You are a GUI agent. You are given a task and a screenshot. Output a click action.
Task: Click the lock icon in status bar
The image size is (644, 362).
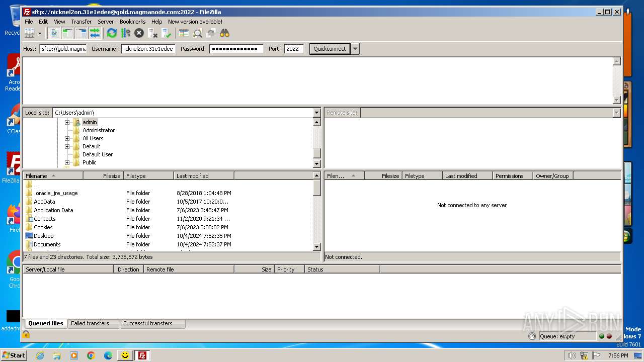pyautogui.click(x=26, y=334)
